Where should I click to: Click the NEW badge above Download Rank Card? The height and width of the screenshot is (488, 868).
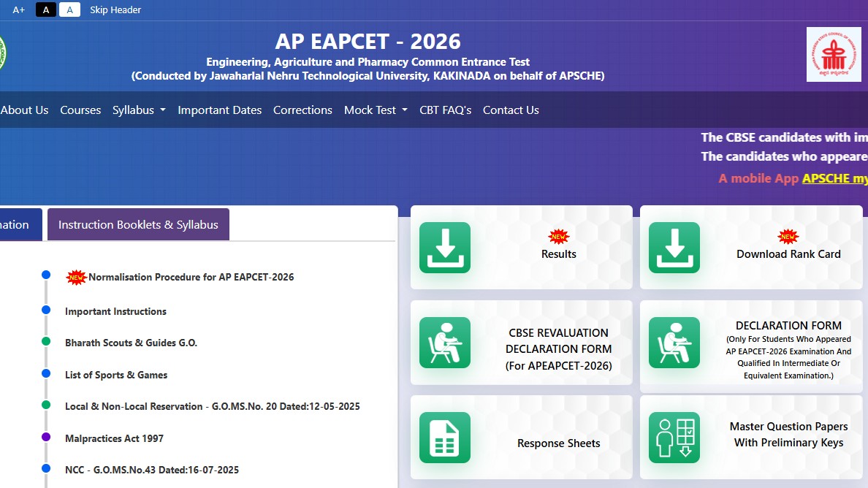(788, 237)
